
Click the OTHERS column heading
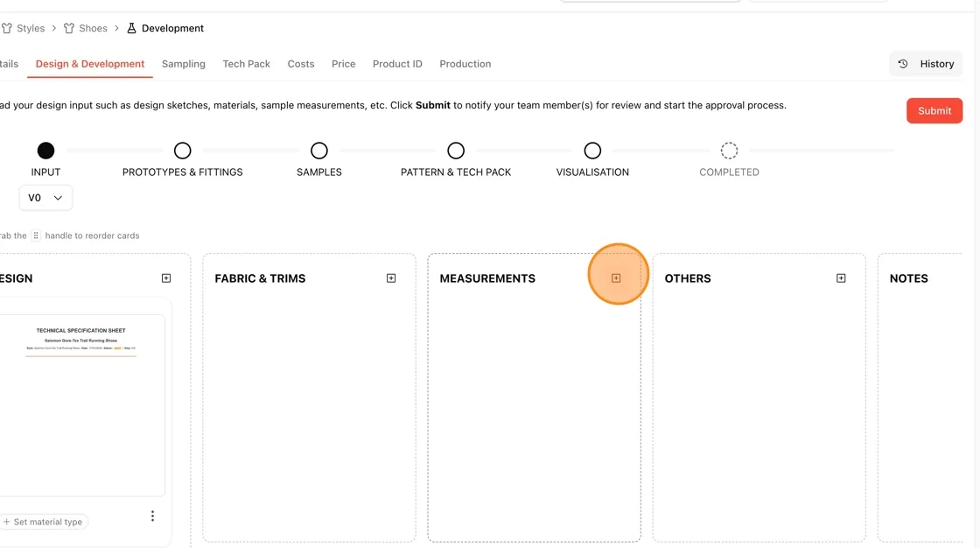coord(688,278)
